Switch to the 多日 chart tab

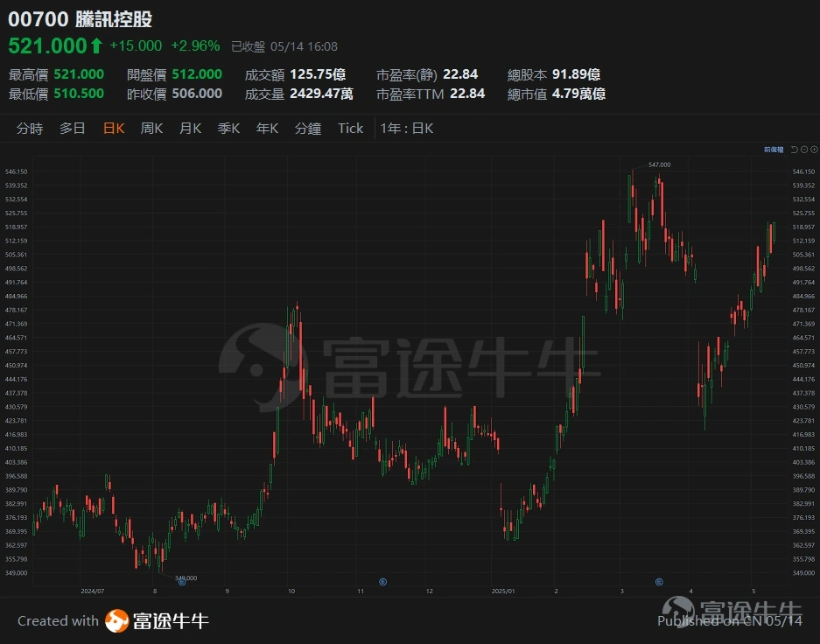(72, 129)
